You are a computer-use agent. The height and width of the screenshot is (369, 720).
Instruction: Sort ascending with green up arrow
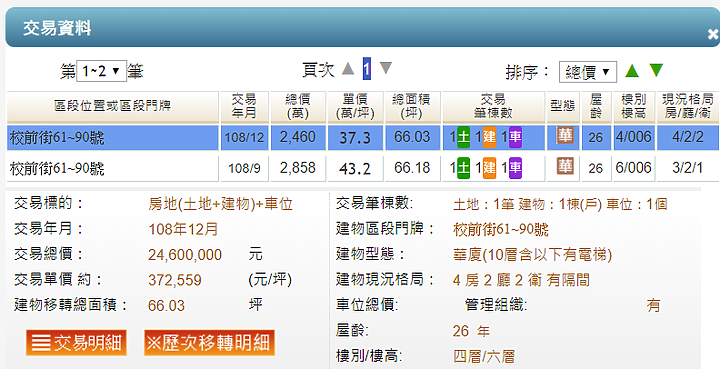point(632,71)
